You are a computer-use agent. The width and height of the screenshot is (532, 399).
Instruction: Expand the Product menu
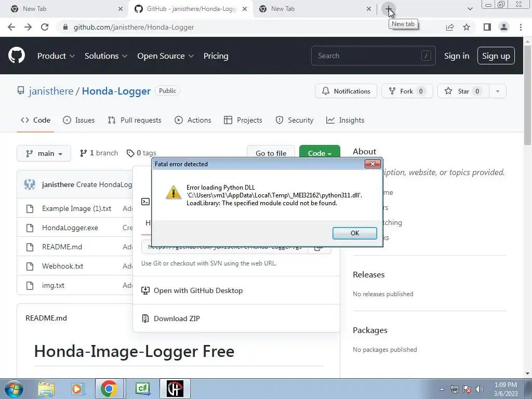click(x=56, y=56)
